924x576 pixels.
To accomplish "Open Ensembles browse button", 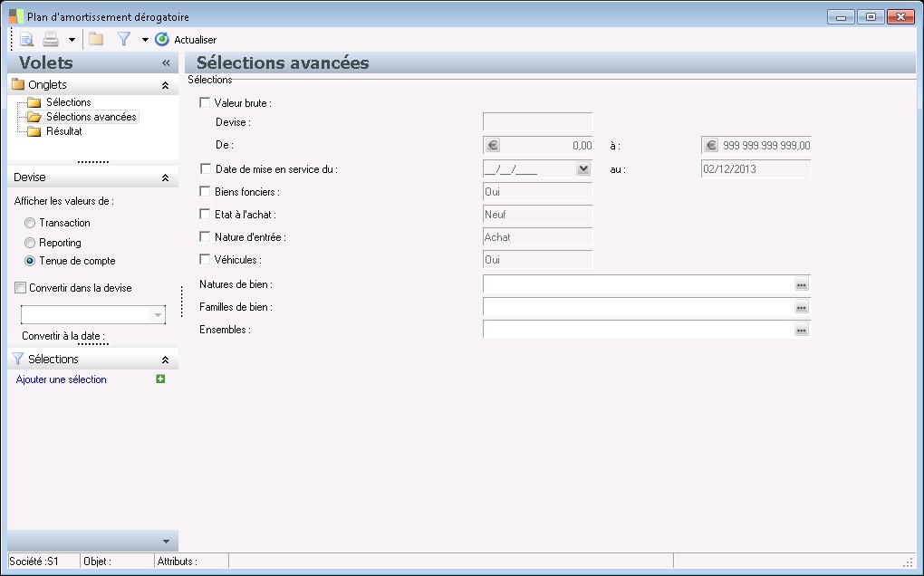I will [802, 330].
